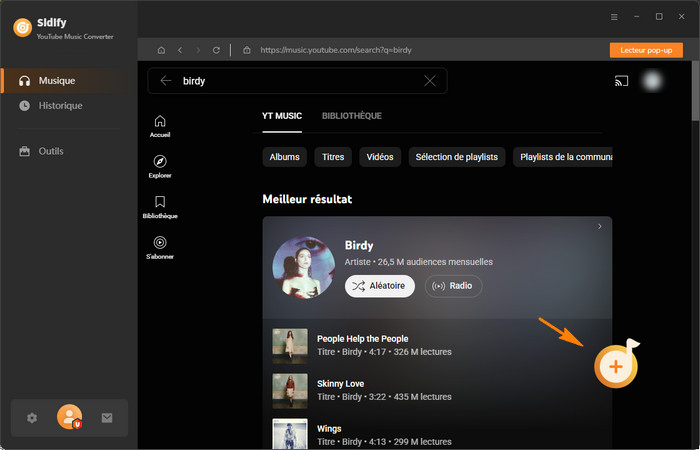Go to Explorer in YouTube Music

160,166
